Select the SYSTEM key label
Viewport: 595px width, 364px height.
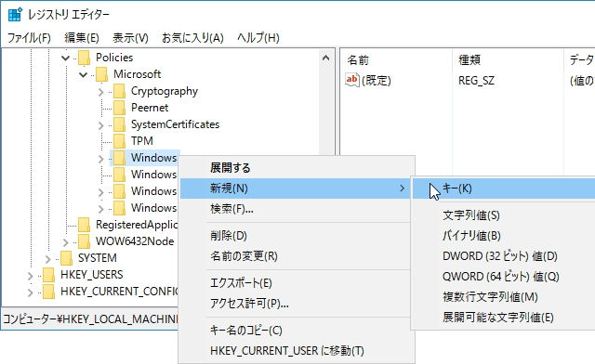97,258
